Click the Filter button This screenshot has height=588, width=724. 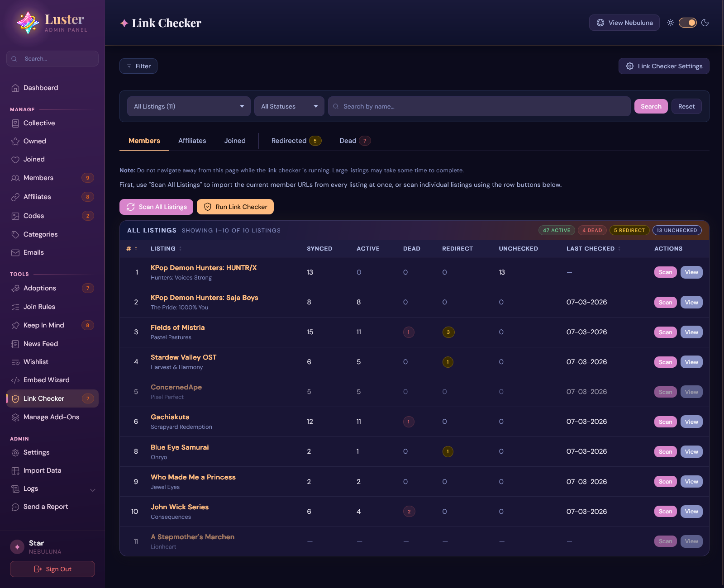click(138, 66)
